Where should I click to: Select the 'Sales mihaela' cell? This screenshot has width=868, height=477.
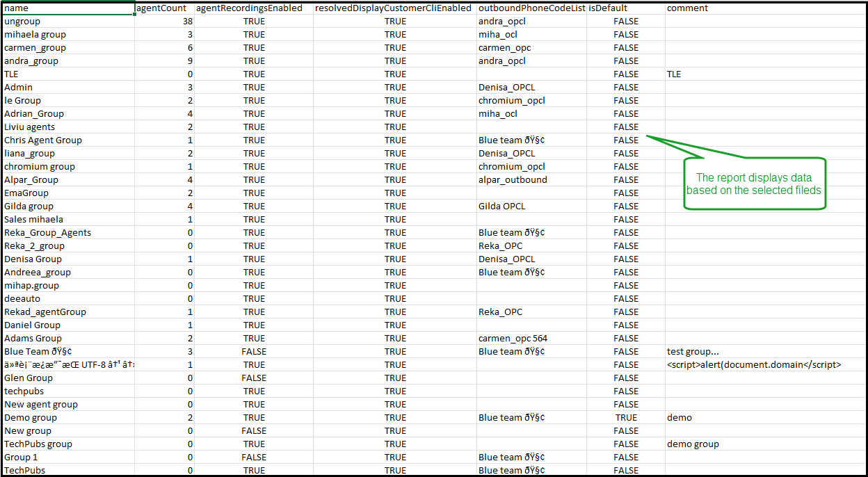tap(68, 220)
